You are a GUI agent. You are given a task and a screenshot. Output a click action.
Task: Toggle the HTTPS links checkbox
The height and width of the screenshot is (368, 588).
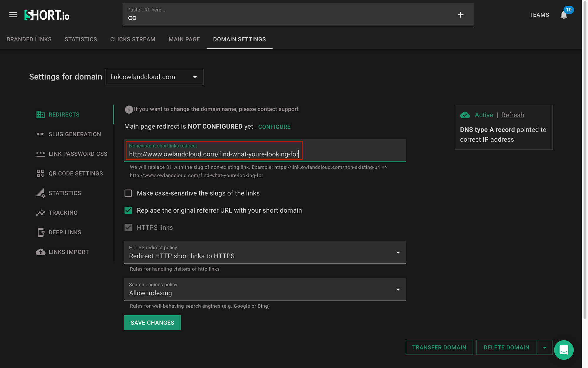(x=128, y=228)
